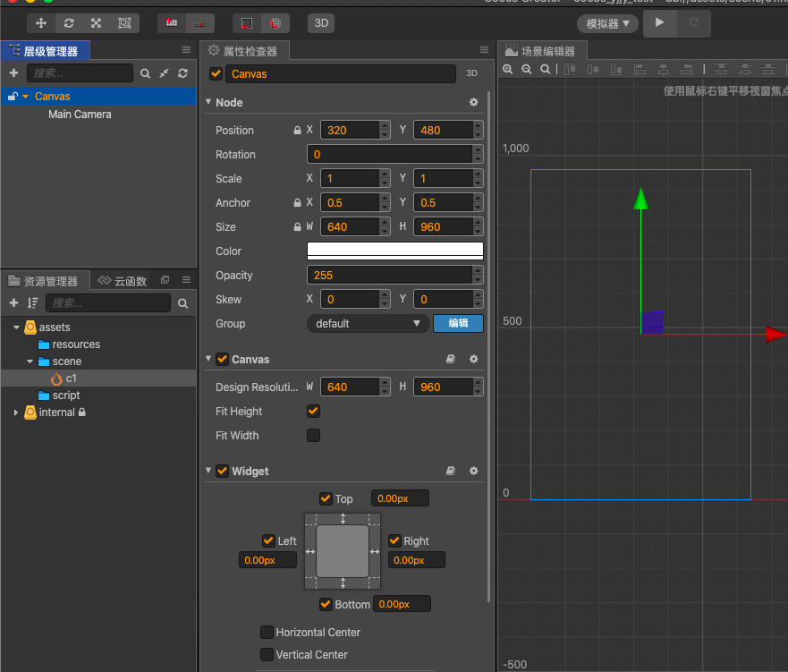Enable the Vertical Center checkbox

pyautogui.click(x=267, y=654)
